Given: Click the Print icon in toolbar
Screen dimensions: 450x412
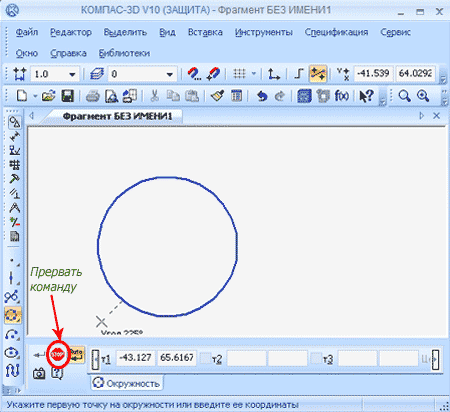Looking at the screenshot, I should point(93,96).
